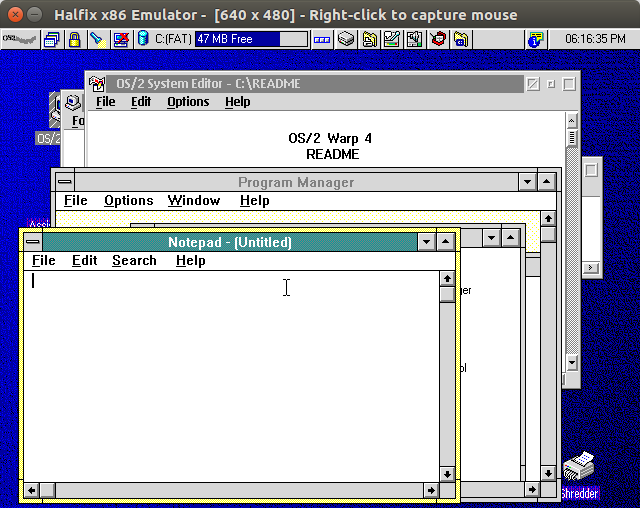Click the OS/2 System Editor title bar
Image resolution: width=640 pixels, height=508 pixels.
tap(315, 84)
